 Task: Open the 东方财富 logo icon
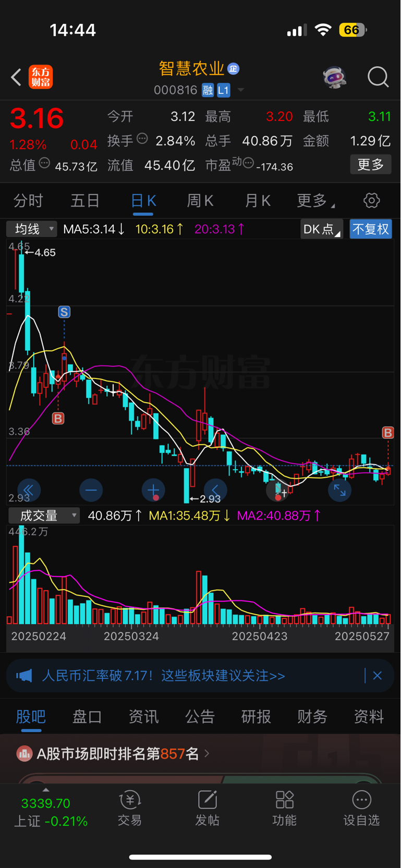[x=41, y=77]
